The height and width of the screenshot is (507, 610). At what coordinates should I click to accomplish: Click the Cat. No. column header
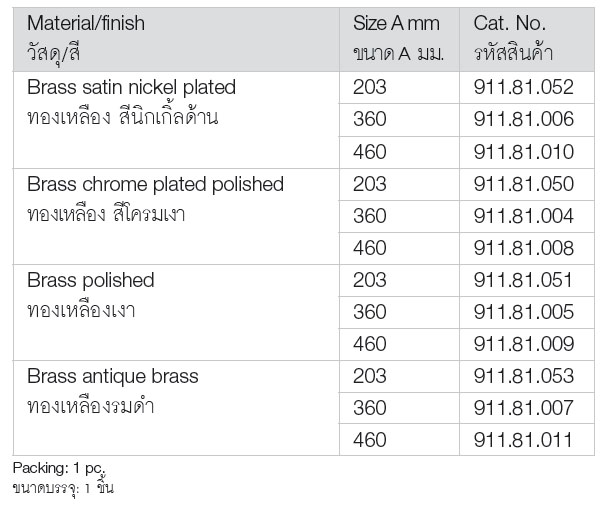tap(527, 39)
